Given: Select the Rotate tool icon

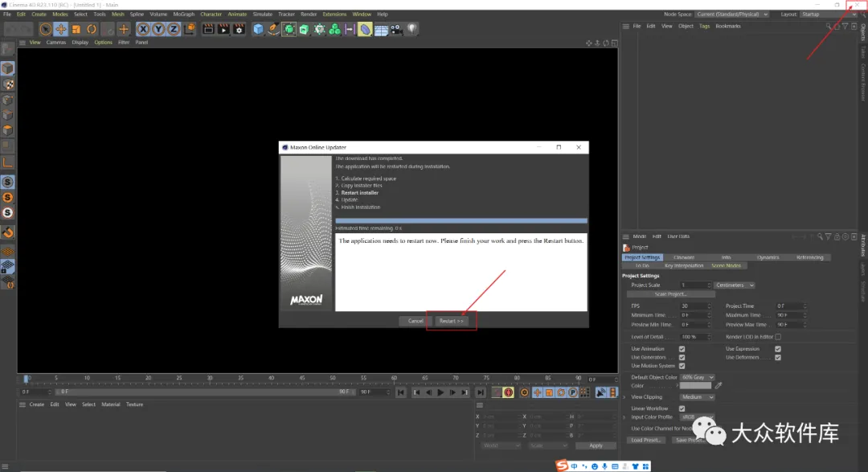Looking at the screenshot, I should coord(92,29).
